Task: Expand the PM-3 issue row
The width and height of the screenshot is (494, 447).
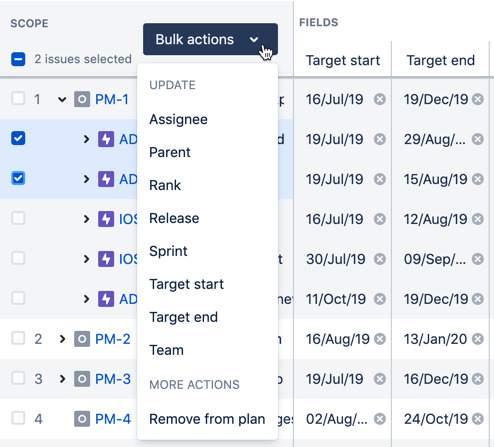Action: pos(62,379)
